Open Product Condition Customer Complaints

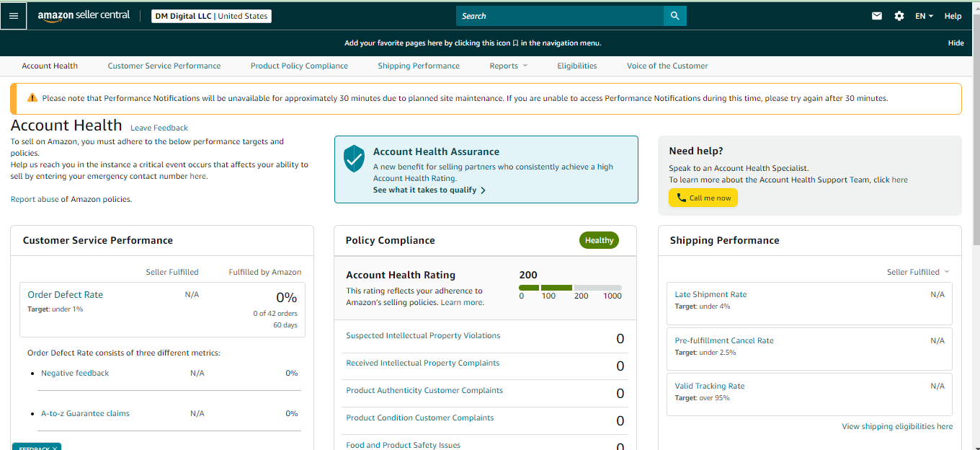[x=420, y=418]
